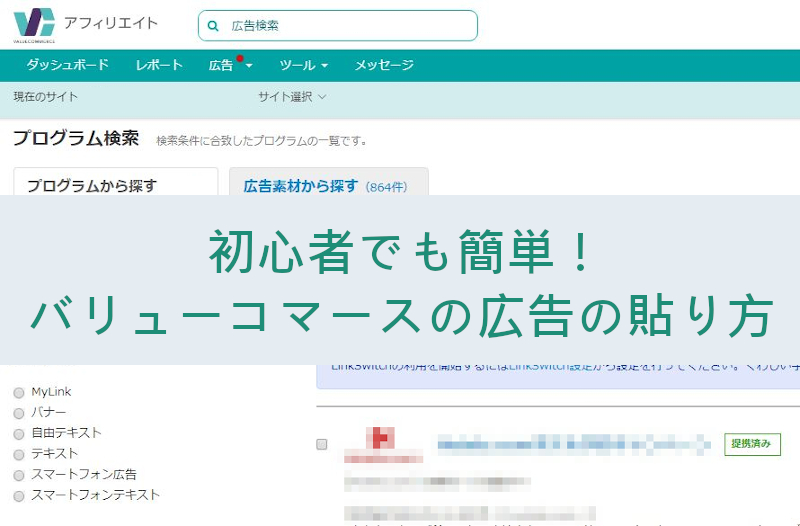This screenshot has height=526, width=800.
Task: Open the メッセージ menu item
Action: 384,65
